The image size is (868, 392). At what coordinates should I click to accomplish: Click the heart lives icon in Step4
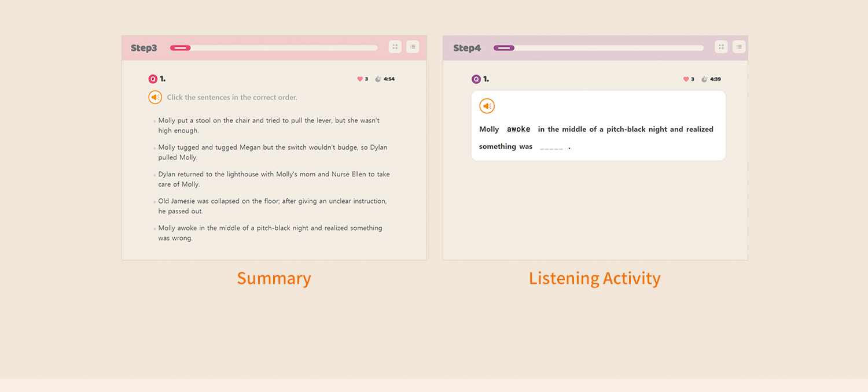[686, 79]
